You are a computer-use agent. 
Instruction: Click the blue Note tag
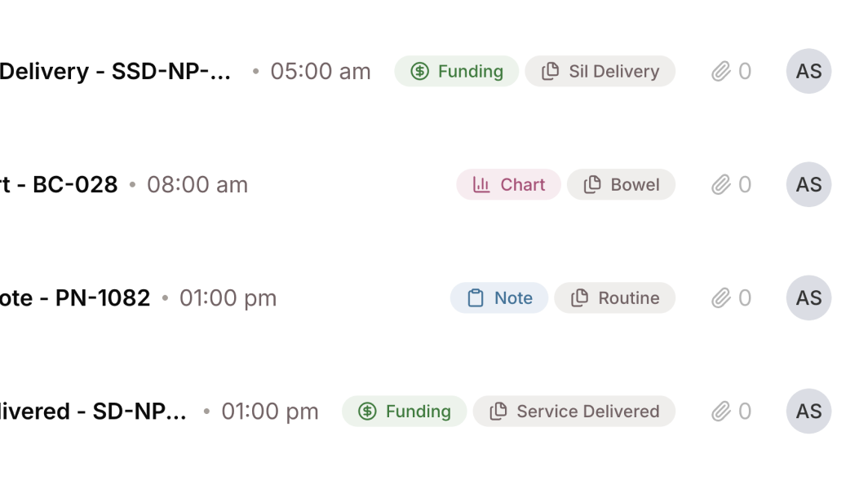pos(498,298)
